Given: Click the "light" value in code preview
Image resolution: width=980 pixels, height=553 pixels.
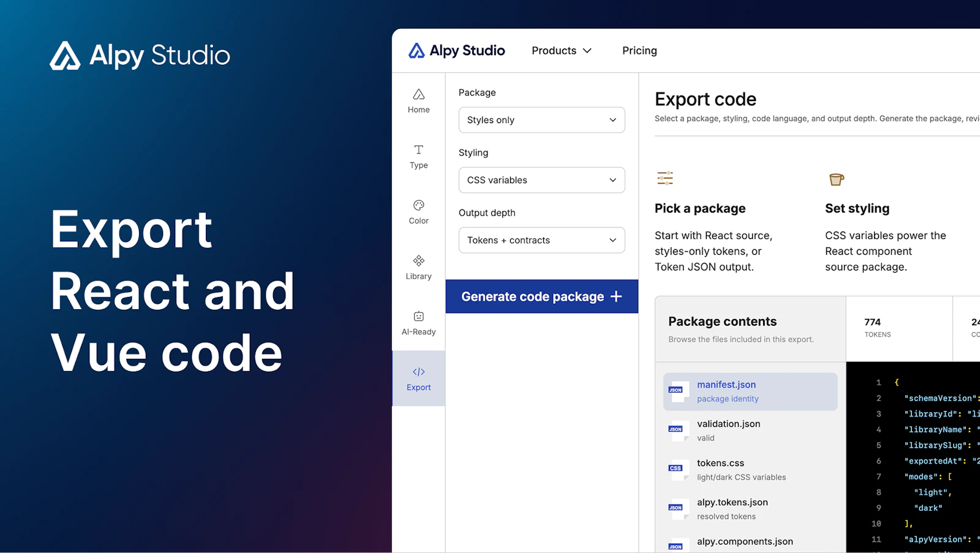Looking at the screenshot, I should coord(933,492).
